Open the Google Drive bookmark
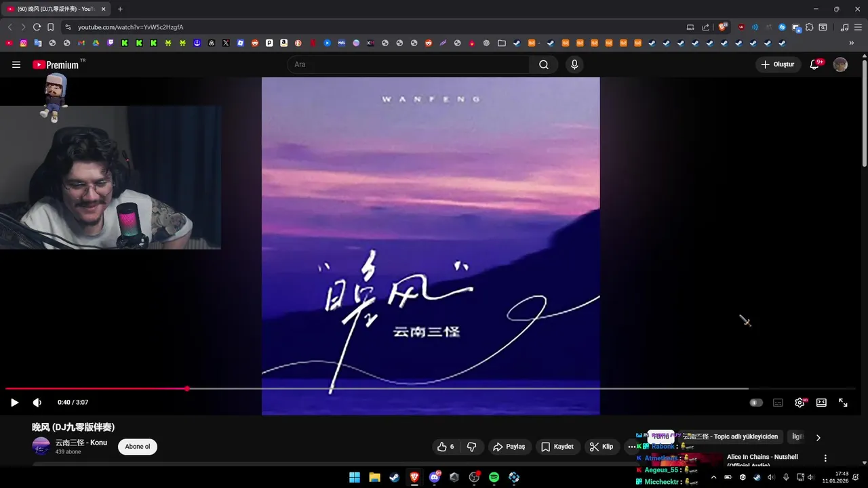Screen dimensions: 868x488 click(x=96, y=43)
